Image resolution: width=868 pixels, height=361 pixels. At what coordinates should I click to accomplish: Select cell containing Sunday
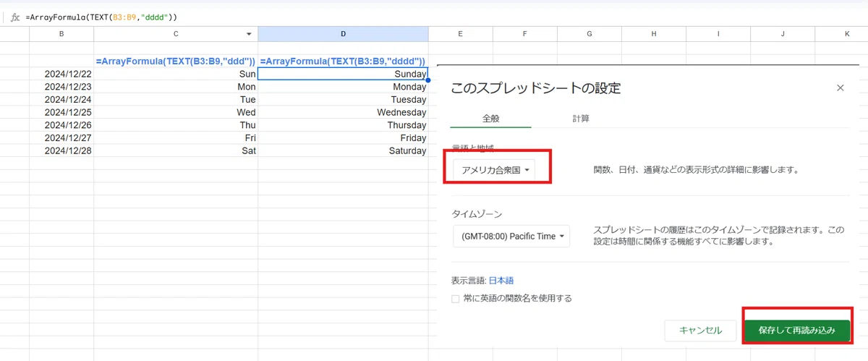[x=343, y=74]
